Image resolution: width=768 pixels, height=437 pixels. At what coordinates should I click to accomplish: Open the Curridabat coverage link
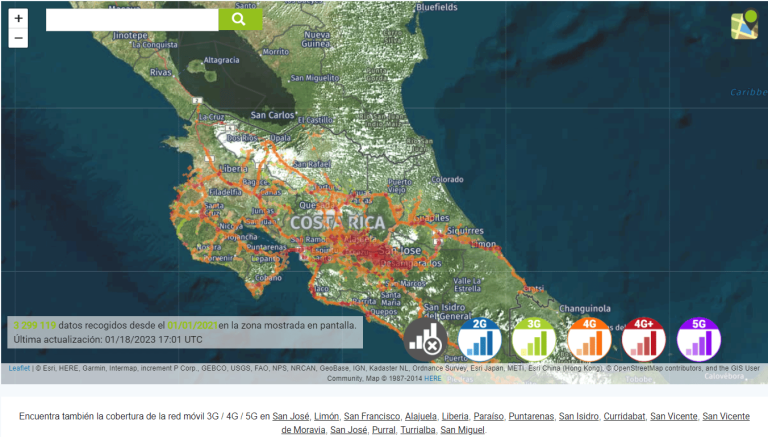pyautogui.click(x=624, y=416)
